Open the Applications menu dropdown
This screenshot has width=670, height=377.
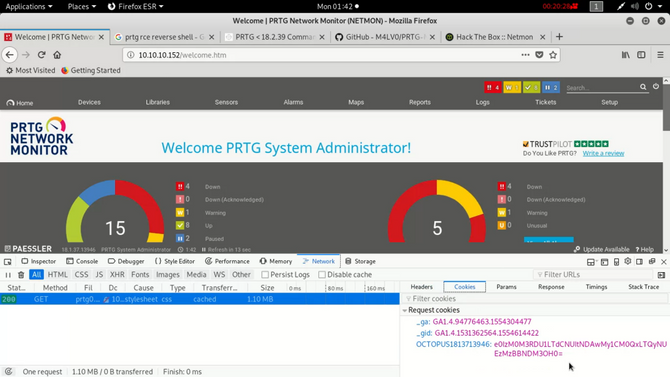coord(29,6)
